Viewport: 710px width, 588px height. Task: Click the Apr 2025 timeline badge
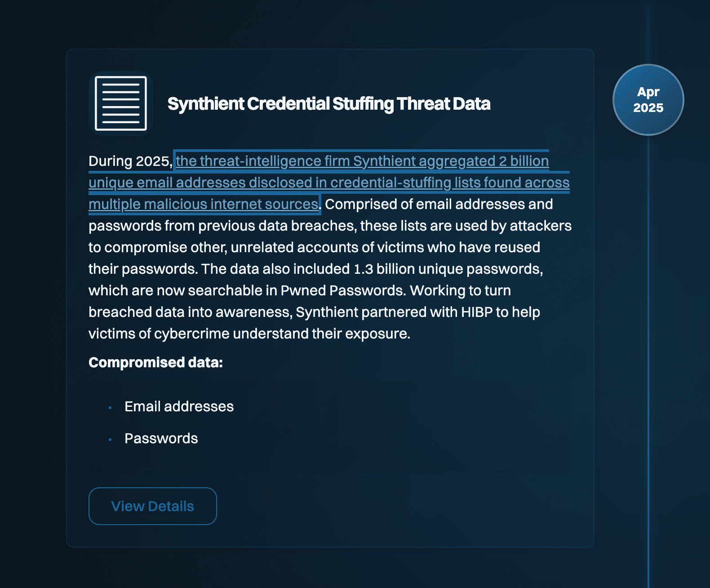point(648,100)
